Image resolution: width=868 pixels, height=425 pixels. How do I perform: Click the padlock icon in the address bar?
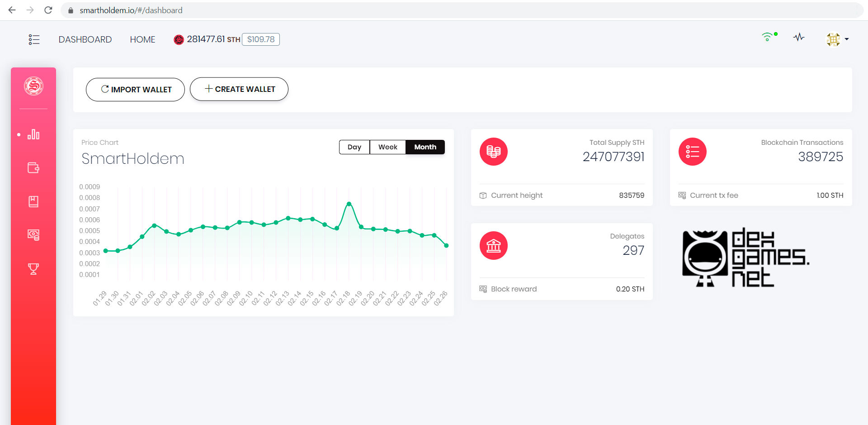point(71,10)
